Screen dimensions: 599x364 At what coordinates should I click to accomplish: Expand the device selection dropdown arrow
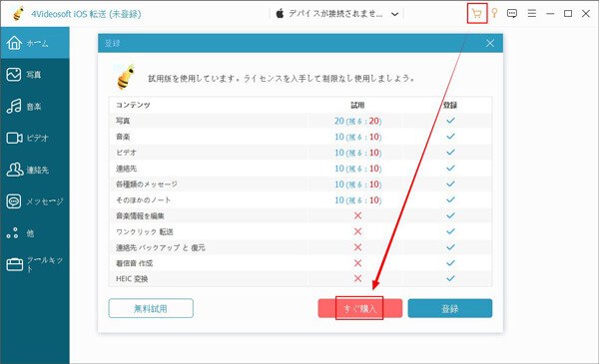pyautogui.click(x=395, y=15)
